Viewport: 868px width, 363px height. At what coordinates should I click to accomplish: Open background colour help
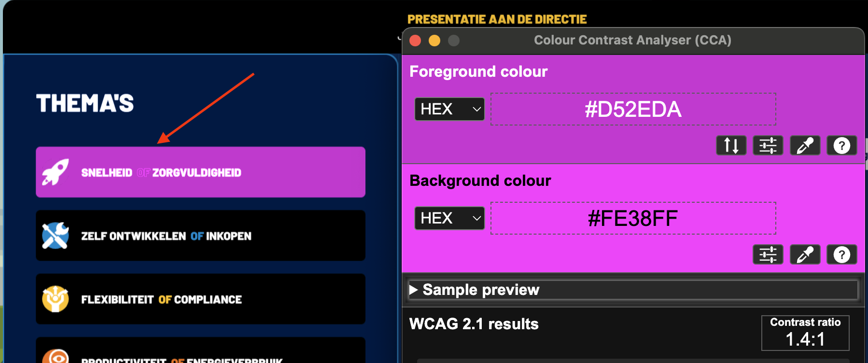pos(841,254)
